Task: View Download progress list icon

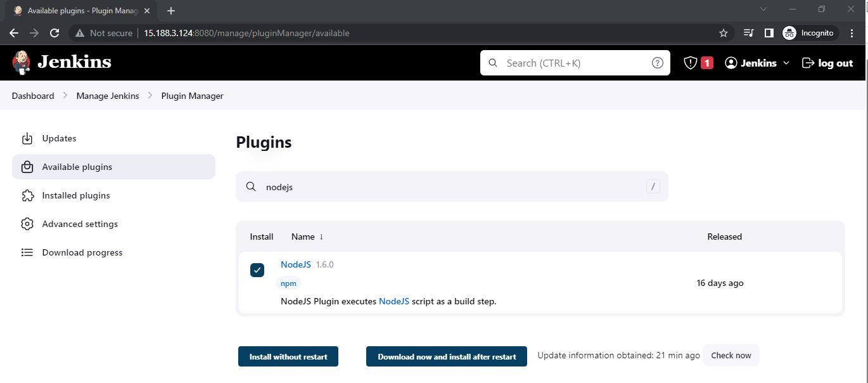Action: tap(27, 252)
